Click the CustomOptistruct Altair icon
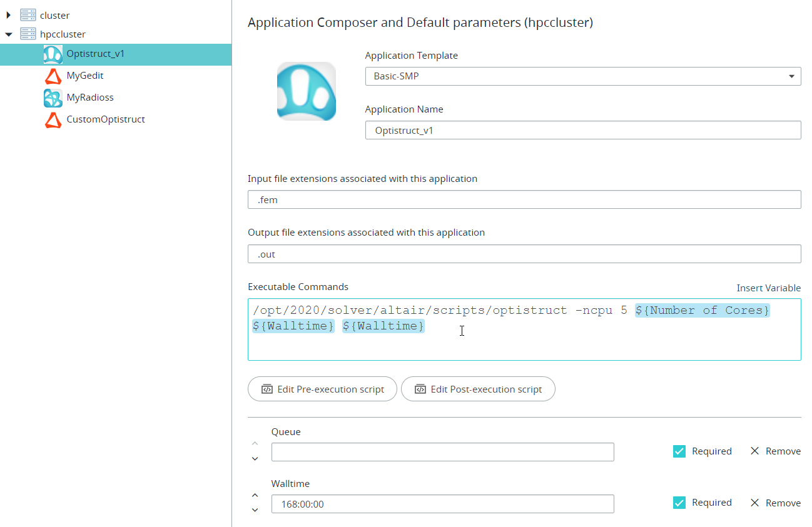The height and width of the screenshot is (527, 812). coord(53,119)
